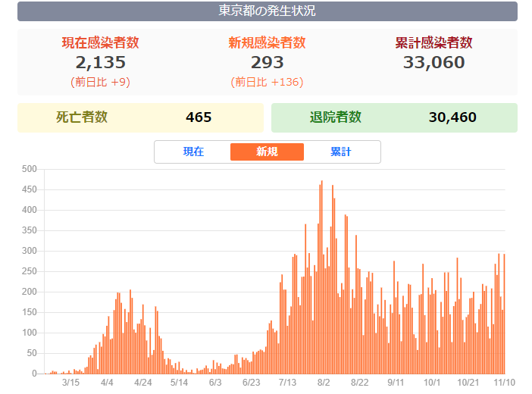This screenshot has height=394, width=532.
Task: Click the 200 y-axis label
Action: 30,292
